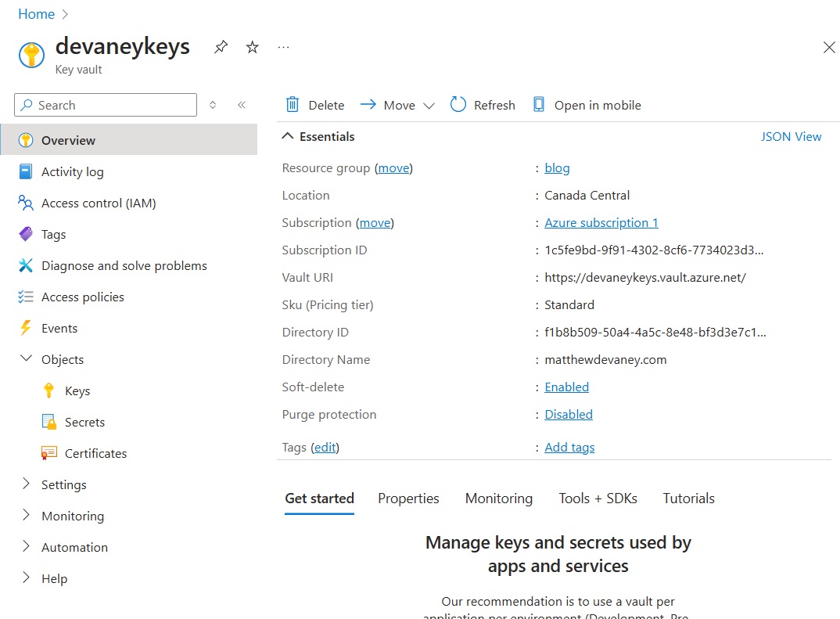Click inside the sidebar search box

105,104
